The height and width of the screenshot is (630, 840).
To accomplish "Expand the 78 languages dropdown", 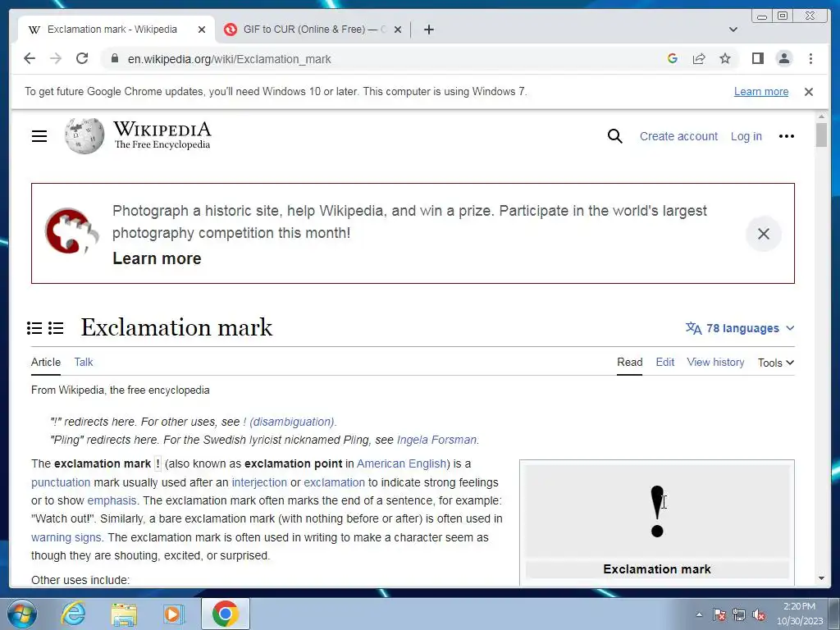I will coord(740,328).
